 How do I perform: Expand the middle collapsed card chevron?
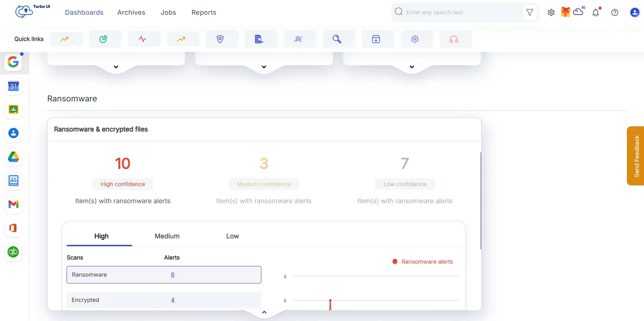(x=264, y=67)
